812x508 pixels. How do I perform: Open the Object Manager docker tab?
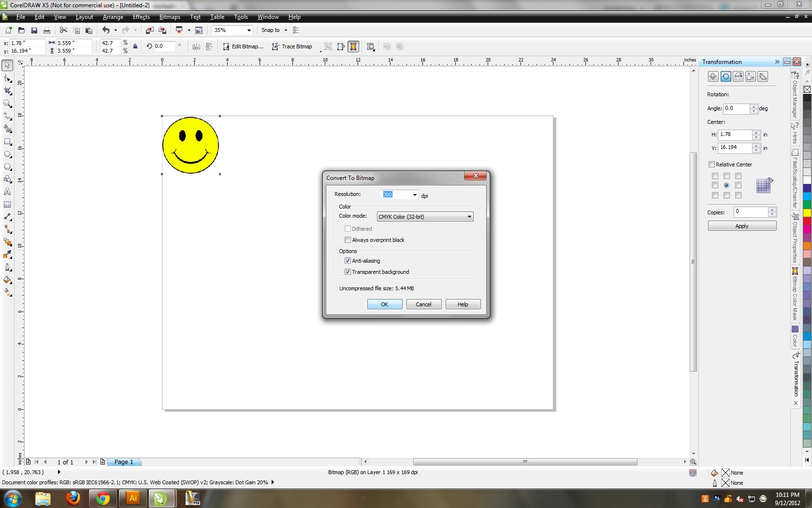tap(795, 94)
